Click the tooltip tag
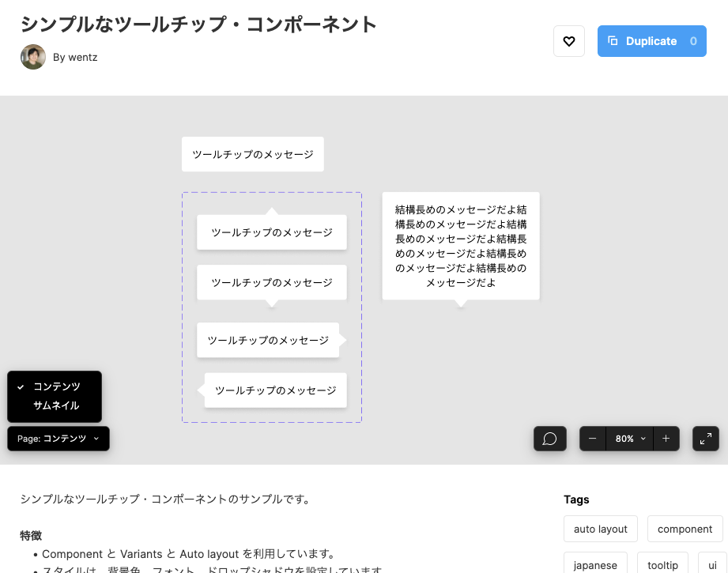Image resolution: width=728 pixels, height=573 pixels. click(x=662, y=565)
